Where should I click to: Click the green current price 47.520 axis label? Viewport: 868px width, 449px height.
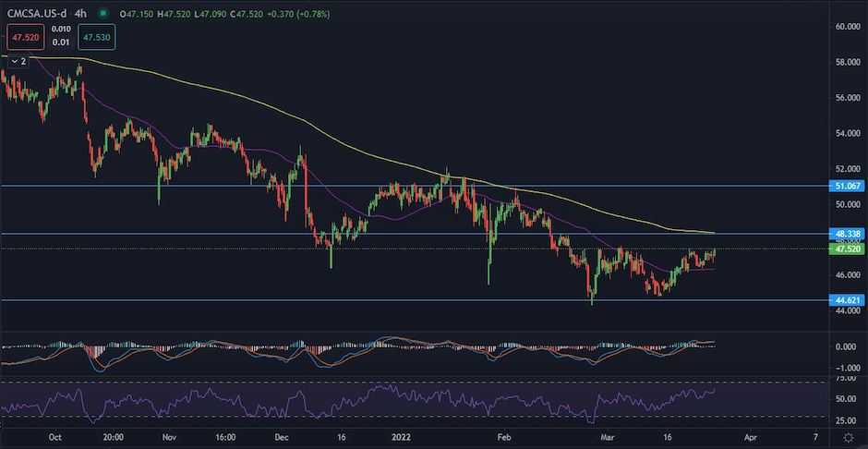tap(847, 249)
